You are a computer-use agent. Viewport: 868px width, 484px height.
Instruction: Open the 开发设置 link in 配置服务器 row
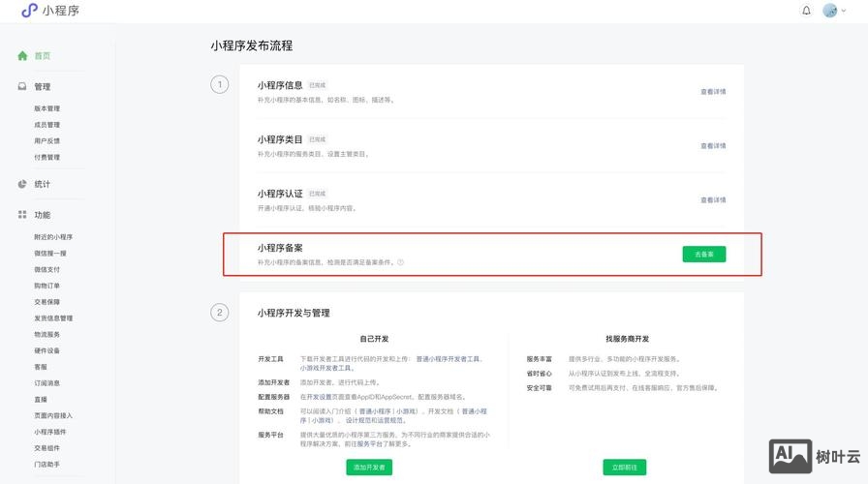coord(320,397)
